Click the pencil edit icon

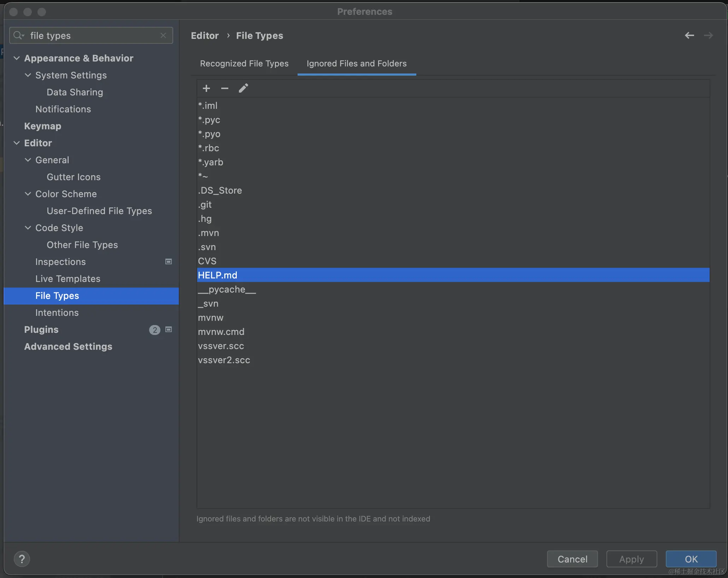tap(243, 88)
